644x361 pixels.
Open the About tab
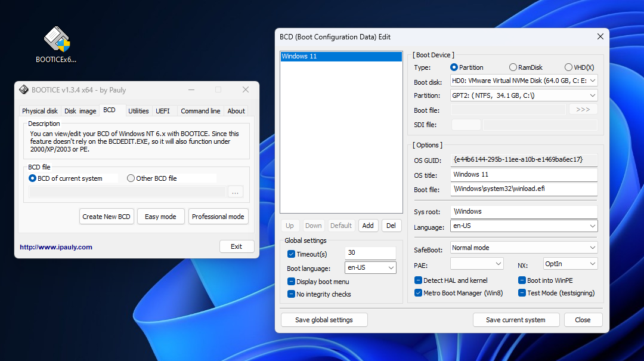pos(236,111)
